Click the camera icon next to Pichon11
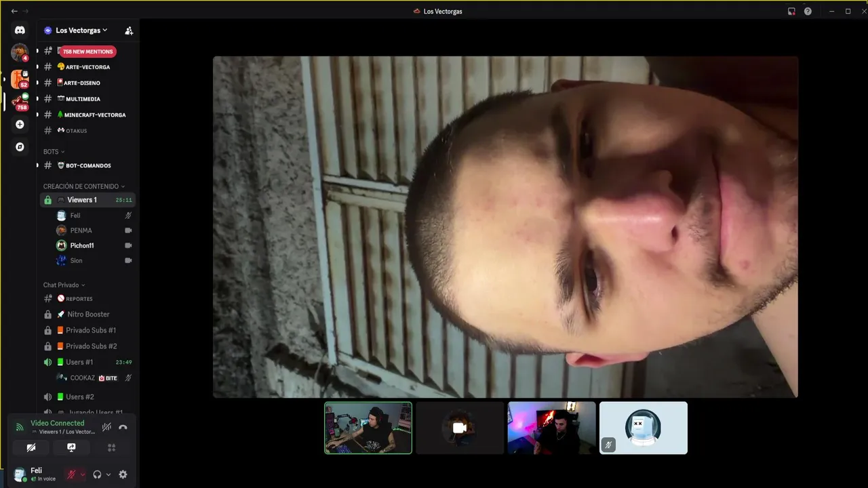The image size is (868, 488). pyautogui.click(x=128, y=245)
